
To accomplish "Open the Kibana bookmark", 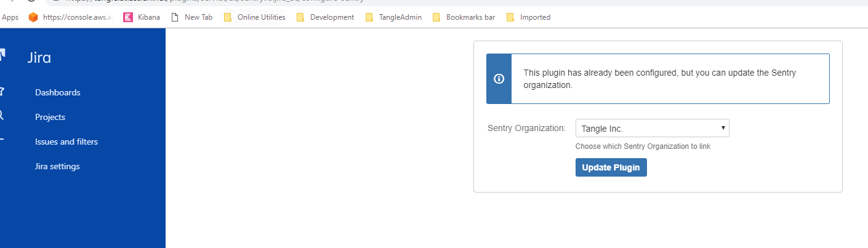I will tap(142, 17).
